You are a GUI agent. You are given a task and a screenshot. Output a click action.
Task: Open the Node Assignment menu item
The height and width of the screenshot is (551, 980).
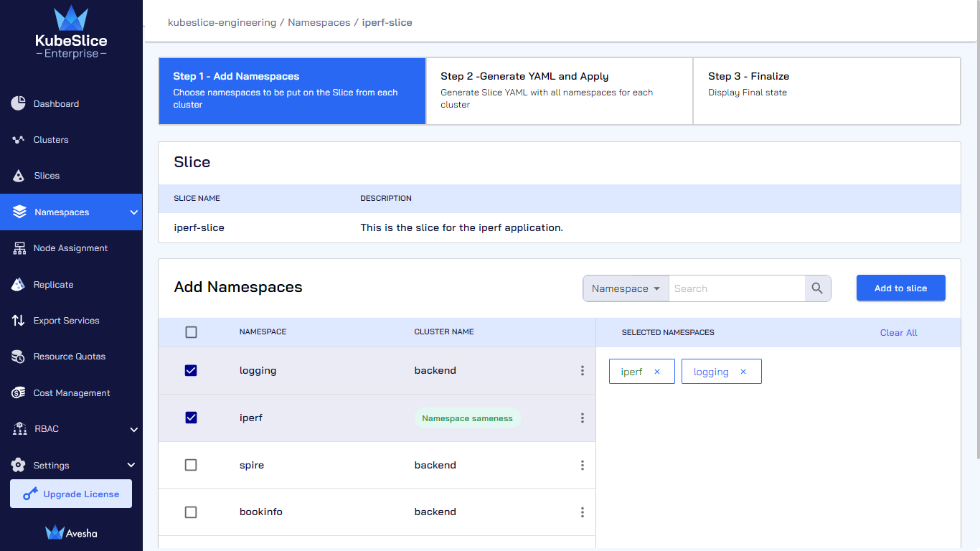click(x=70, y=248)
